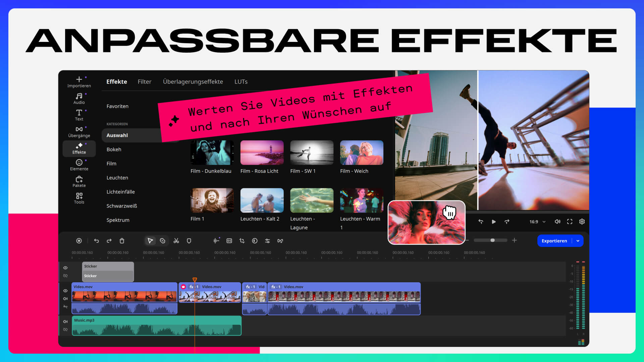Switch to the Filter tab
Viewport: 644px width, 362px height.
point(144,81)
